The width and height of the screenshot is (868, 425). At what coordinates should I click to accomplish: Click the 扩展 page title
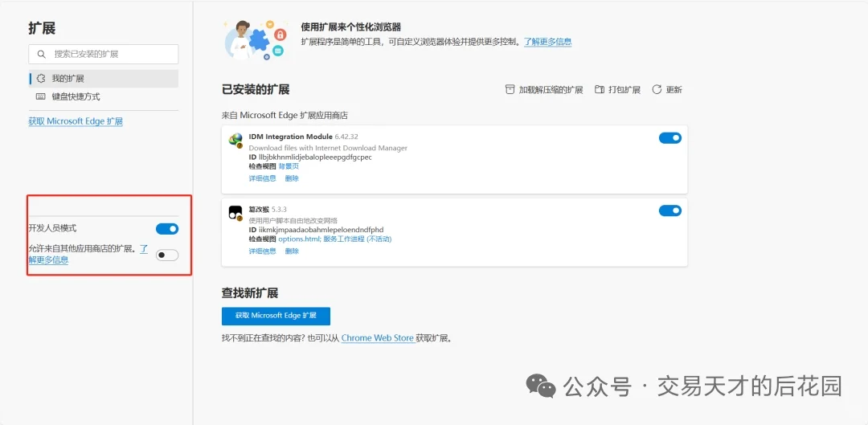click(x=42, y=28)
